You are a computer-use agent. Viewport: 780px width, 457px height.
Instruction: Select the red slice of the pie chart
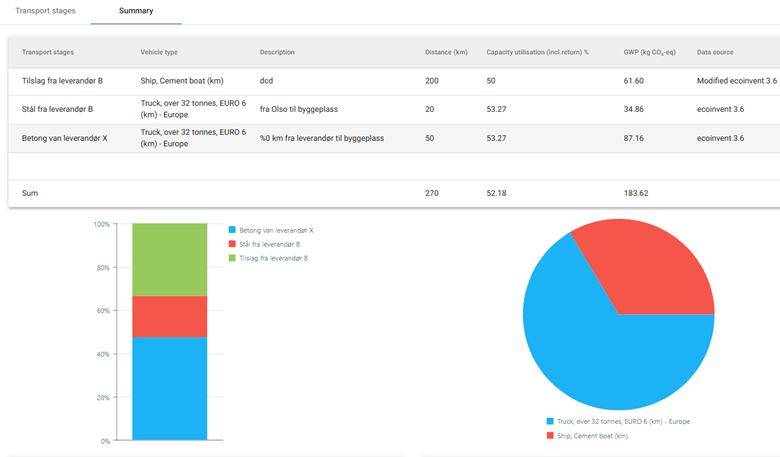click(650, 265)
